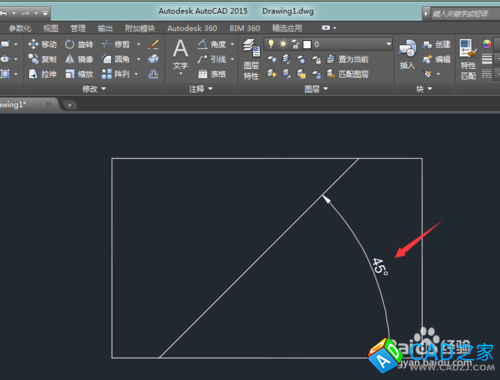The width and height of the screenshot is (500, 380).
Task: Click the layer color swatch square
Action: tap(307, 44)
